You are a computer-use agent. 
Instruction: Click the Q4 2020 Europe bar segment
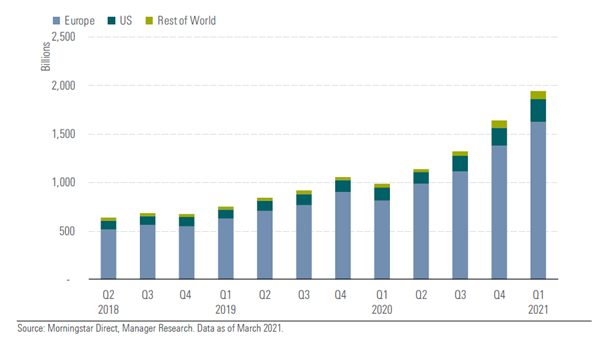point(499,212)
